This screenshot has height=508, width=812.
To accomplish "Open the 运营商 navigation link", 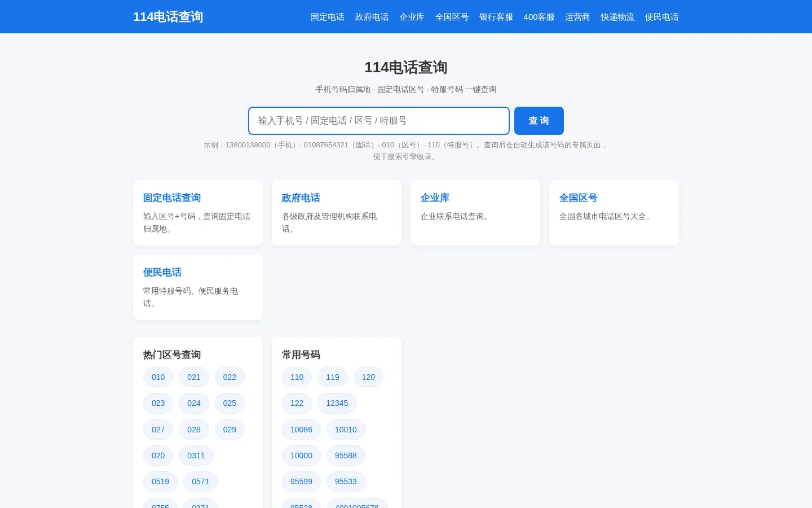I will [577, 17].
